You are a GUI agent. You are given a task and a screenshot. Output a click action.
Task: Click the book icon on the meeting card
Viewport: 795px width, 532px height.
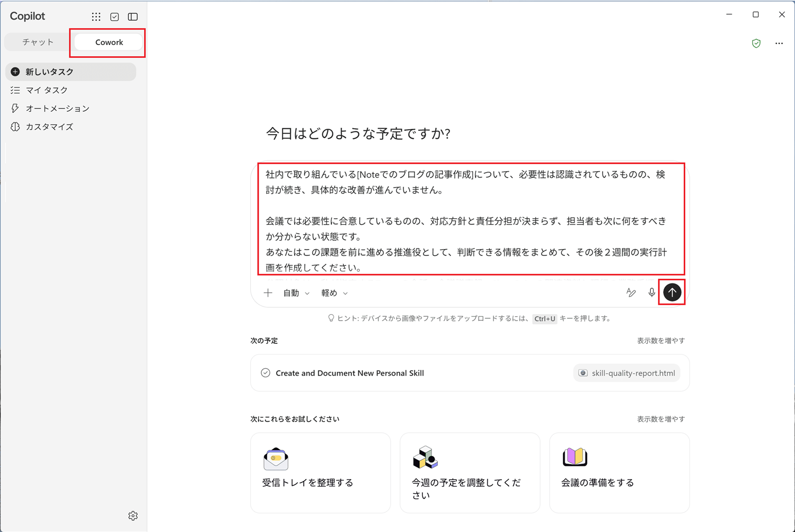click(x=575, y=457)
